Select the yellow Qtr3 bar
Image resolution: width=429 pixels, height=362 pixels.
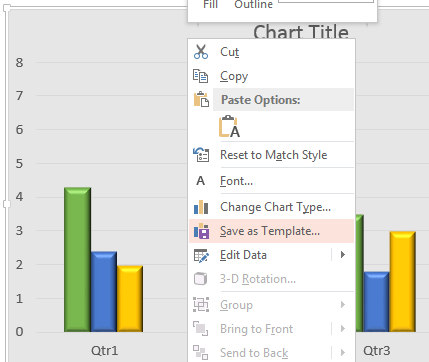pos(403,282)
